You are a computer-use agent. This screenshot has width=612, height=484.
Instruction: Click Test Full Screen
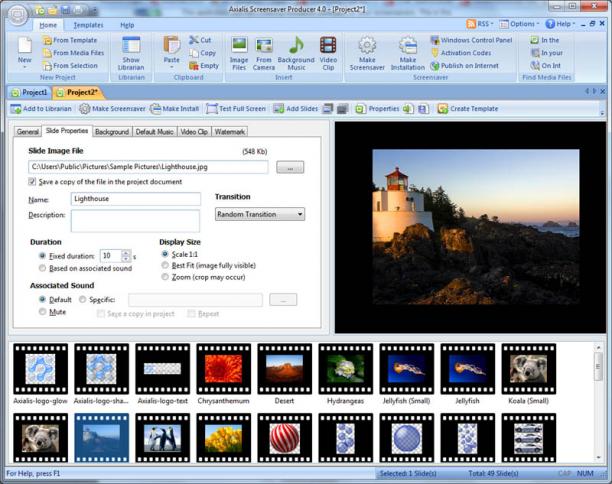tap(236, 109)
